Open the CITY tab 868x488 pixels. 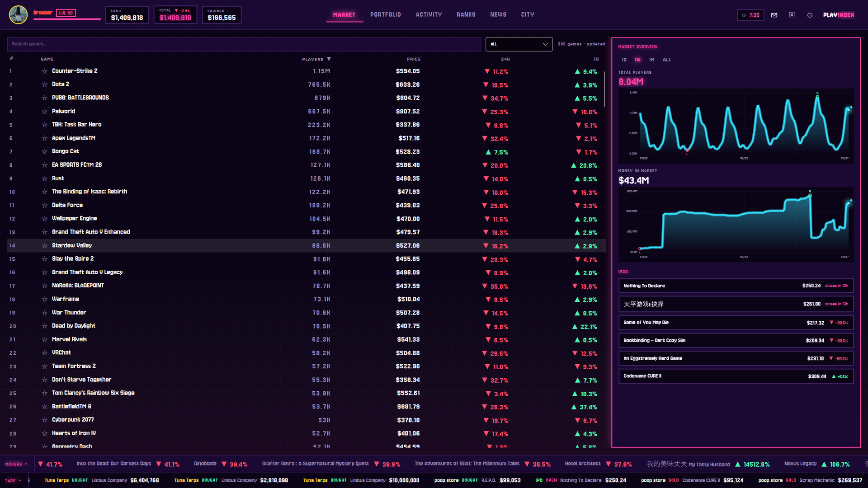pyautogui.click(x=528, y=15)
